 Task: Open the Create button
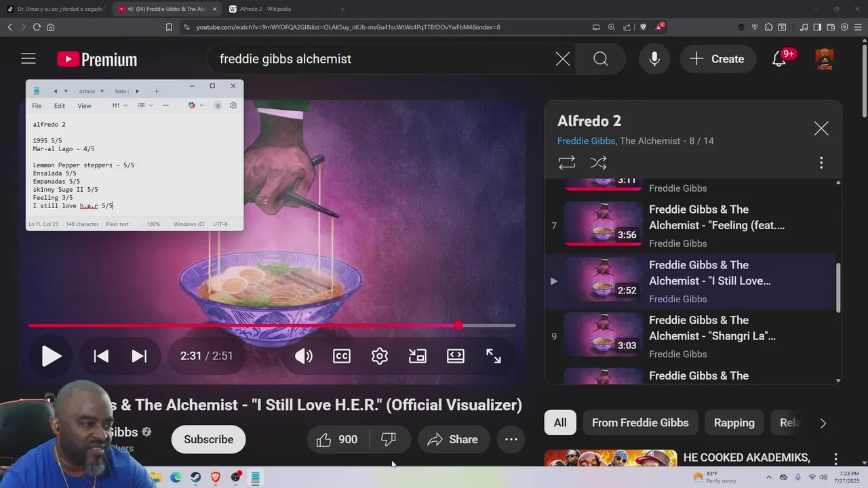click(x=718, y=59)
